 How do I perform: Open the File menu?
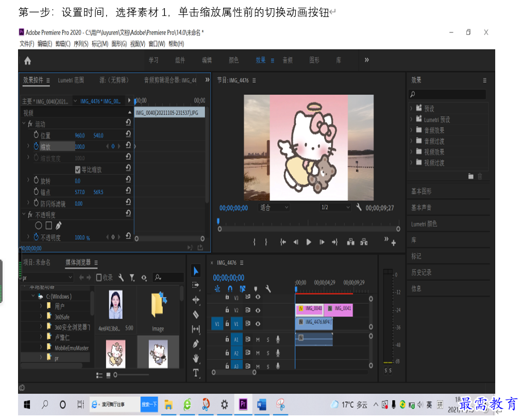(27, 44)
